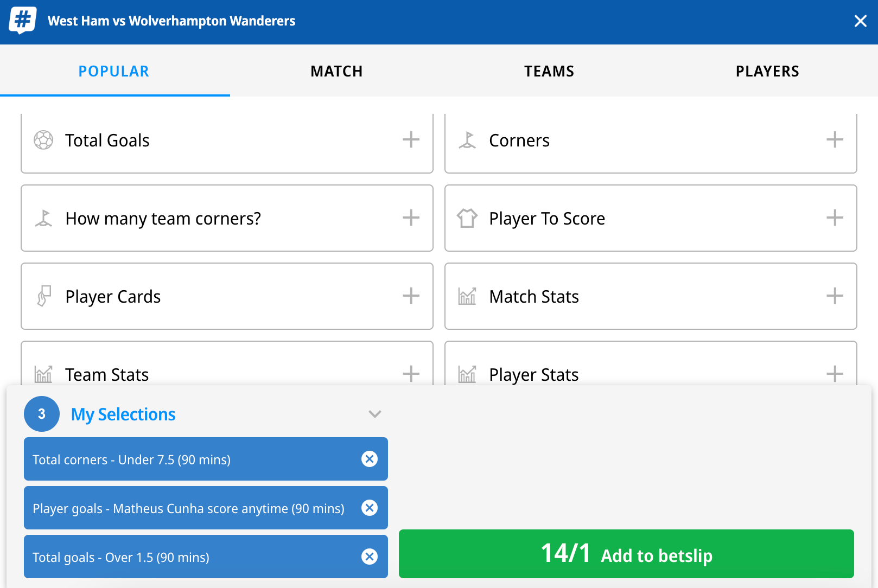The image size is (878, 588).
Task: Close the bet builder dialog
Action: coord(860,21)
